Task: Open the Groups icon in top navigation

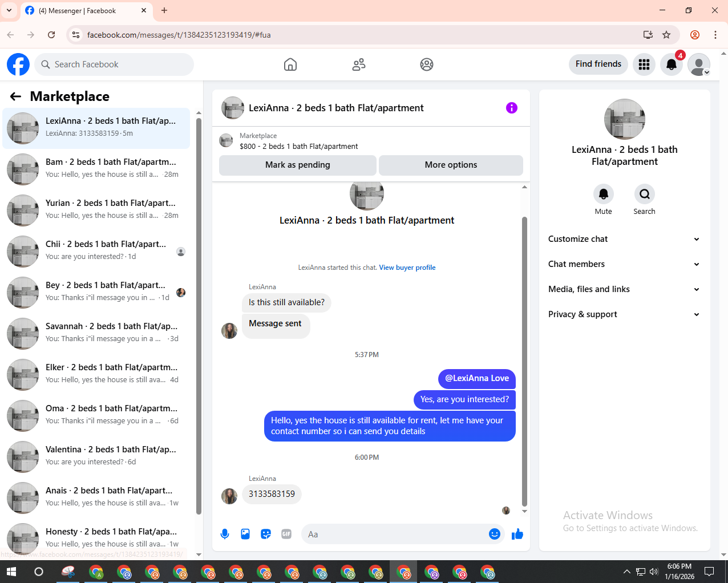Action: point(427,64)
